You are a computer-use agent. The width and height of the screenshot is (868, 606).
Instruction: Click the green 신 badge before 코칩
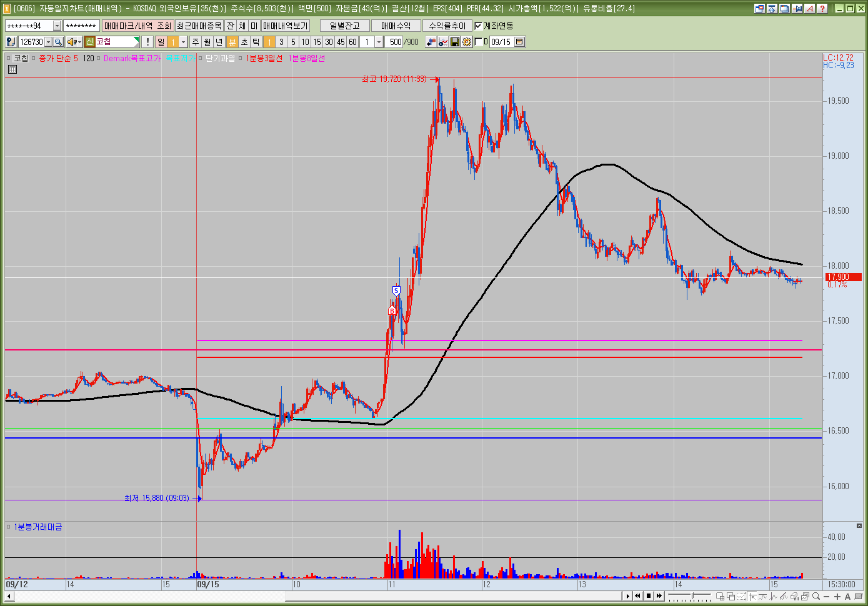pyautogui.click(x=89, y=42)
